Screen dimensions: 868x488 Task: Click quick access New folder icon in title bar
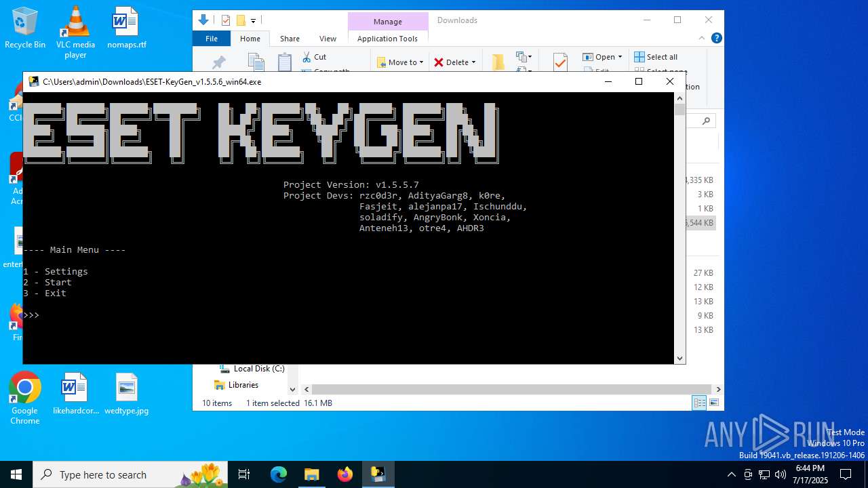[240, 20]
